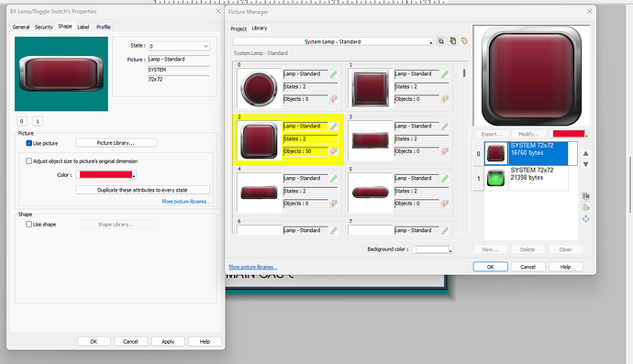
Task: Click the Picture name field Lamp - Standard
Action: pos(179,60)
